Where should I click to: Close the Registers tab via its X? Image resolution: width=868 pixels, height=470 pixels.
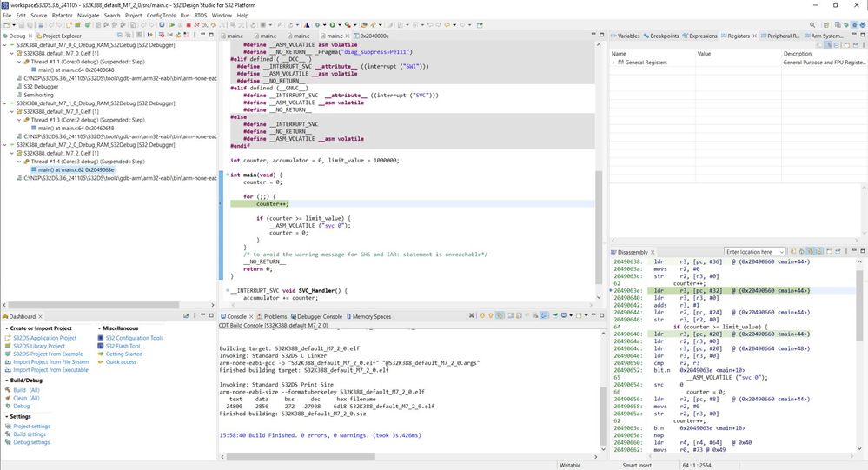pos(754,36)
